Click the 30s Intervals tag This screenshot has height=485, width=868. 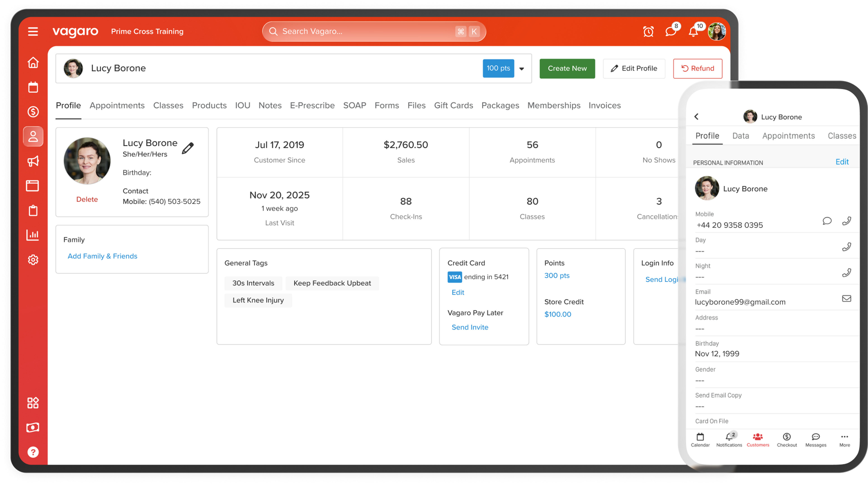pos(253,283)
